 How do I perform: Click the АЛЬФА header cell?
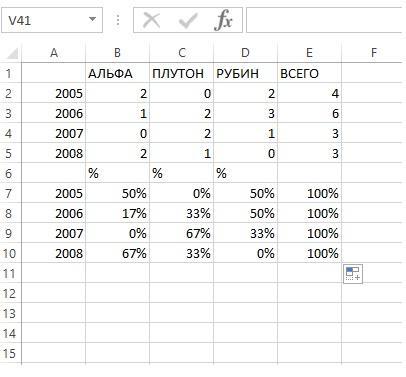click(117, 73)
